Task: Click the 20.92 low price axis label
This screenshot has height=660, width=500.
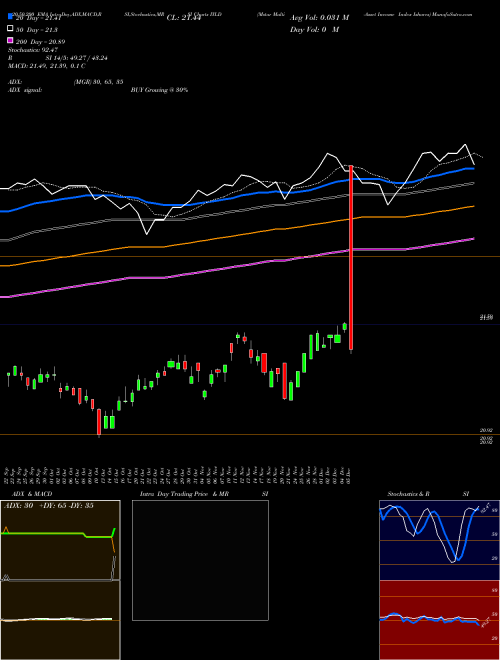Action: coord(486,431)
